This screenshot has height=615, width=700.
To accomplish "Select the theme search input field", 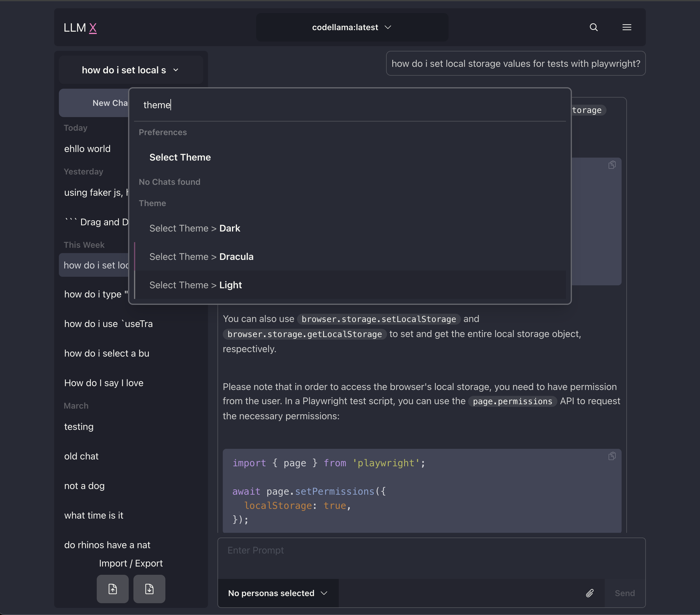I will click(x=350, y=105).
